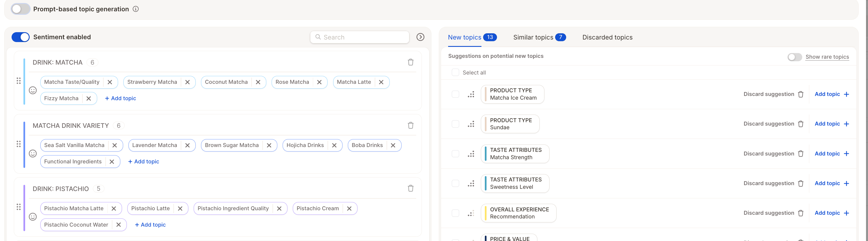Turn off the Sentiment enabled toggle
868x241 pixels.
(x=20, y=37)
